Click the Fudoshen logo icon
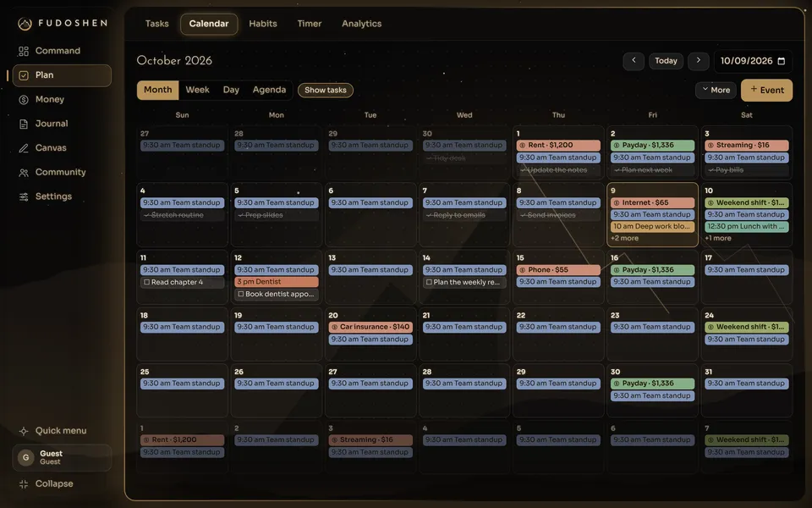This screenshot has width=812, height=508. click(25, 24)
